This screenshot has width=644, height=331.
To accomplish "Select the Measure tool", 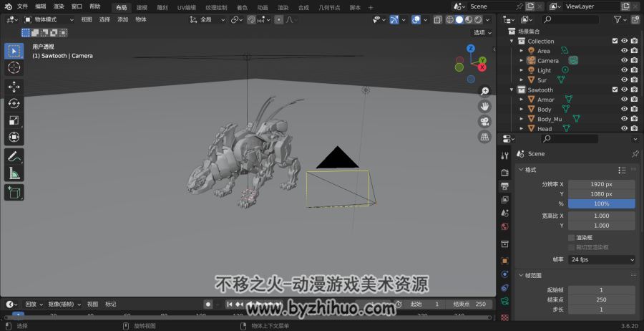I will pos(14,173).
